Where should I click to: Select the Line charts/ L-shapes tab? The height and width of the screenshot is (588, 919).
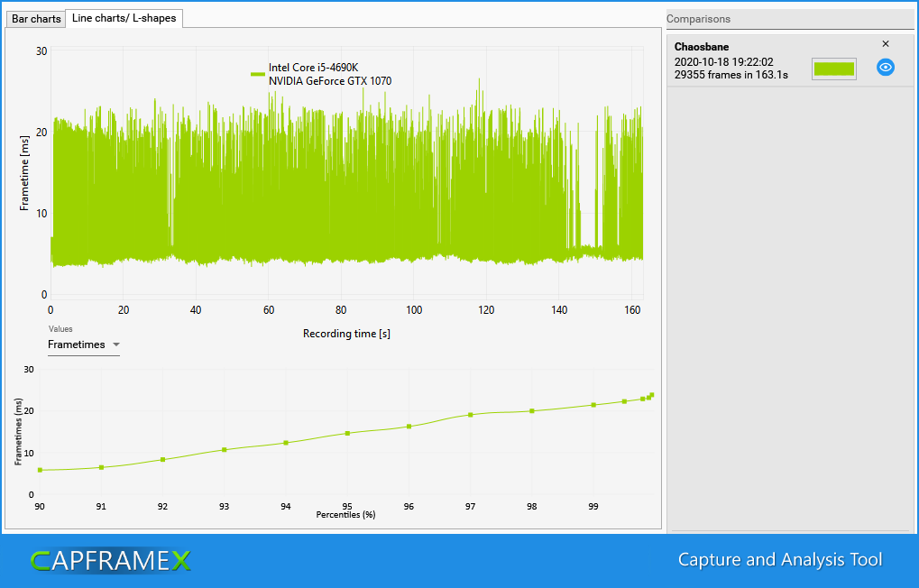coord(124,18)
